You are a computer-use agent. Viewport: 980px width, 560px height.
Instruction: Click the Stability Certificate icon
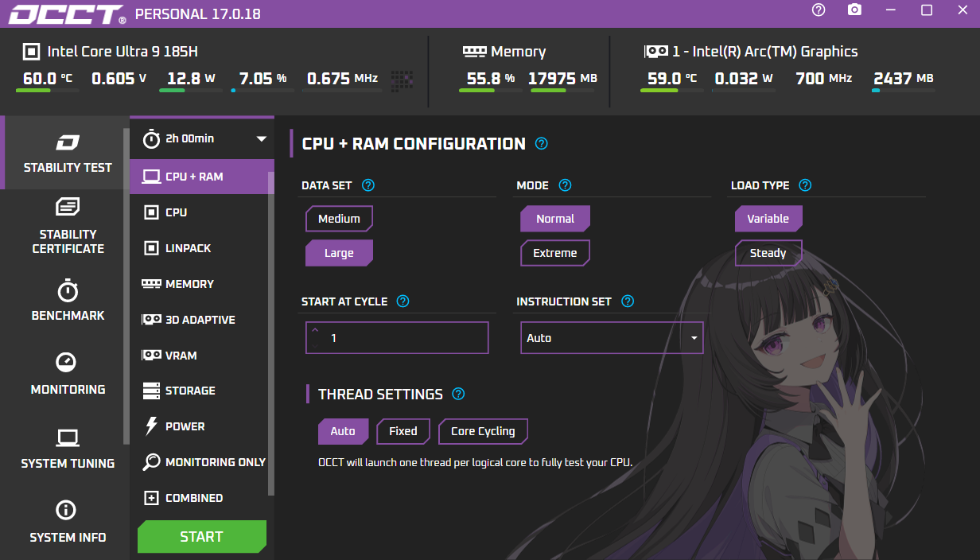(68, 207)
